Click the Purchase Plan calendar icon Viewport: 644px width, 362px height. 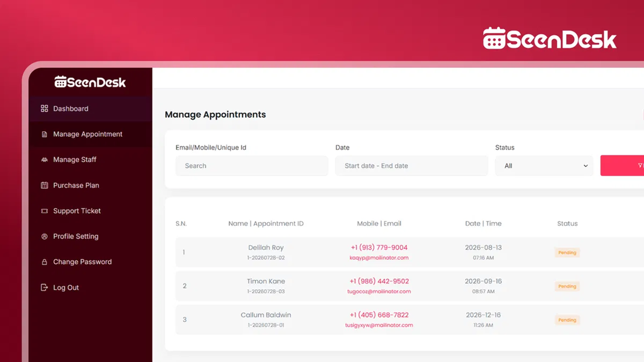point(45,185)
